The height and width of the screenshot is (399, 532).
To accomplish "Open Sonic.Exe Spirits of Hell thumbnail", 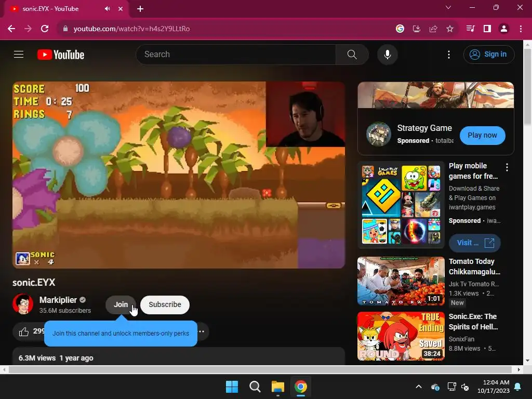I will point(401,336).
